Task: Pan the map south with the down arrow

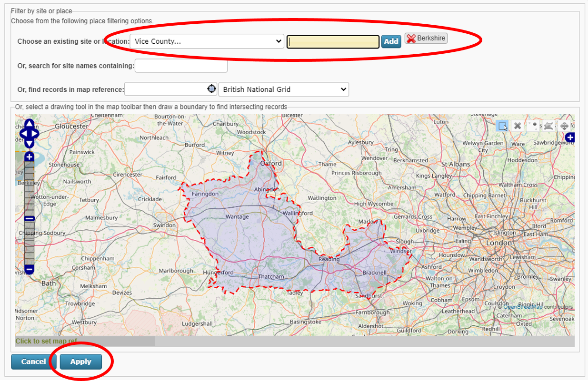Action: click(29, 143)
